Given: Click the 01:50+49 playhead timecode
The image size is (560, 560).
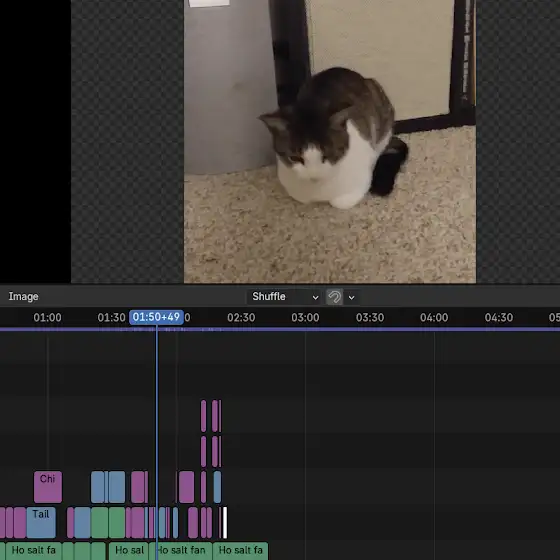Looking at the screenshot, I should (156, 317).
